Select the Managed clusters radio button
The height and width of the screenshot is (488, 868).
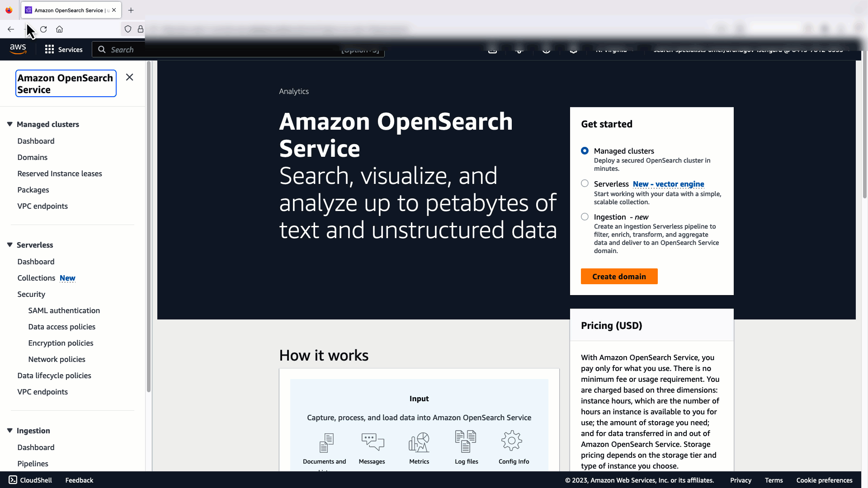[x=585, y=151]
